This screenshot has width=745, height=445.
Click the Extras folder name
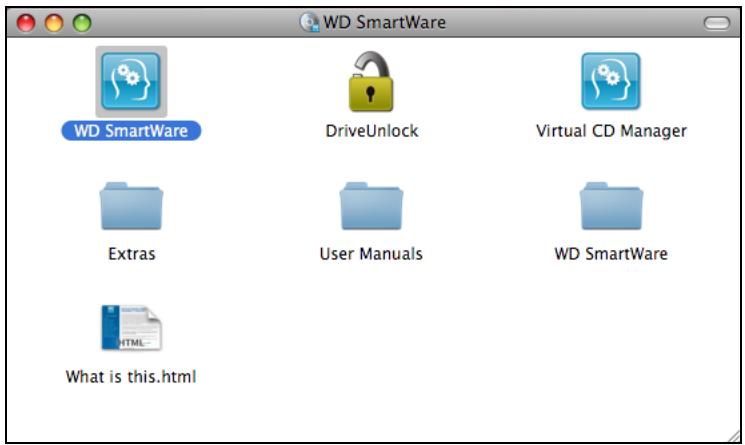pos(132,254)
